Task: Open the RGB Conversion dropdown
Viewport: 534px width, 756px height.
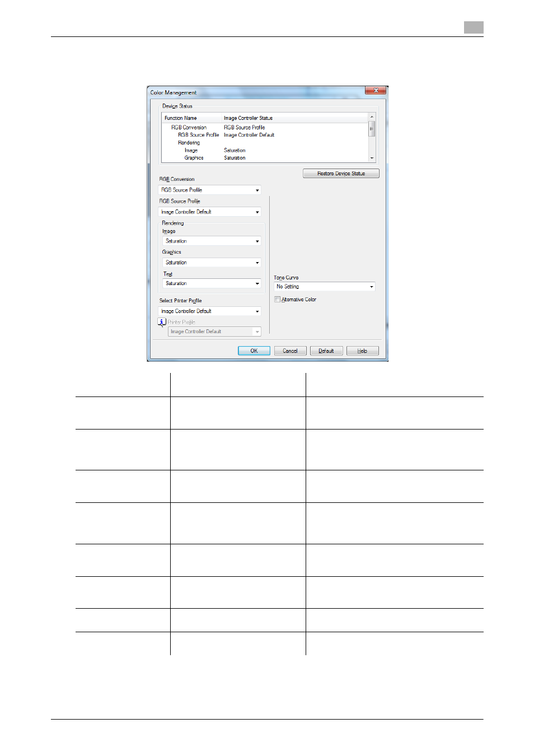Action: (x=209, y=190)
